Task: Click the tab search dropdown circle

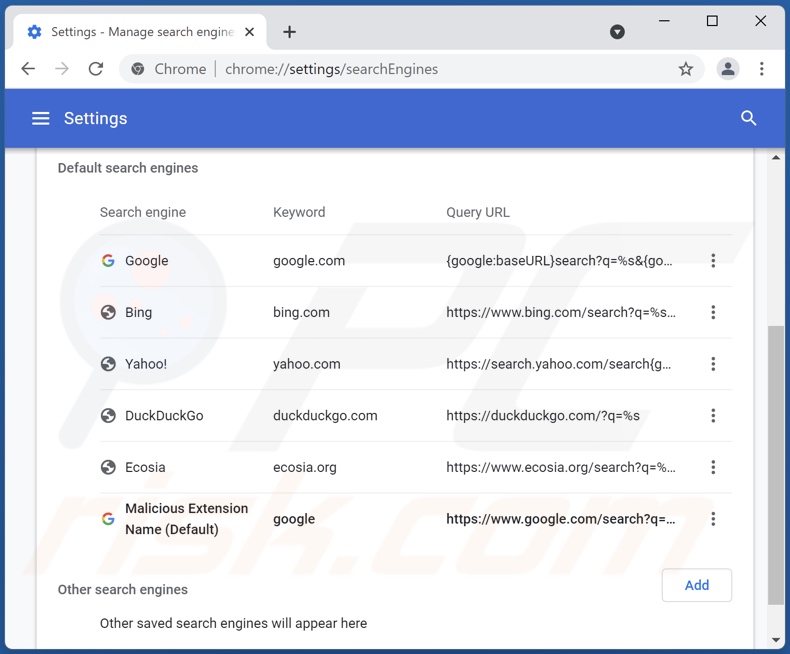Action: pyautogui.click(x=617, y=32)
